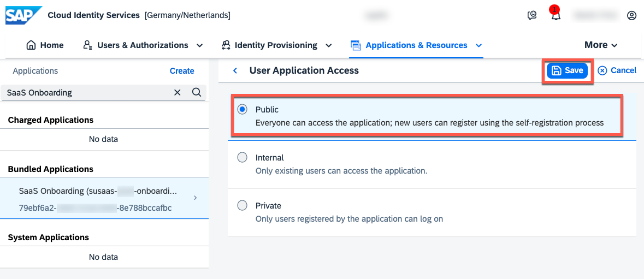Click 'Only users registered by the application' text
Image resolution: width=644 pixels, height=279 pixels.
349,219
